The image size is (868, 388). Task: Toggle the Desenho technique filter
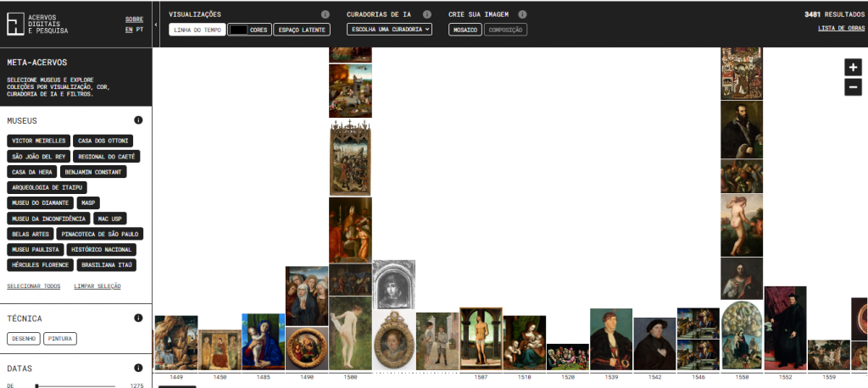click(23, 339)
